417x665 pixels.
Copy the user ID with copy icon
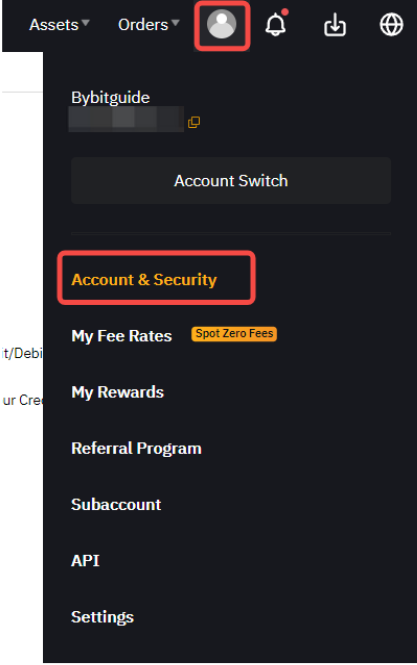(194, 122)
